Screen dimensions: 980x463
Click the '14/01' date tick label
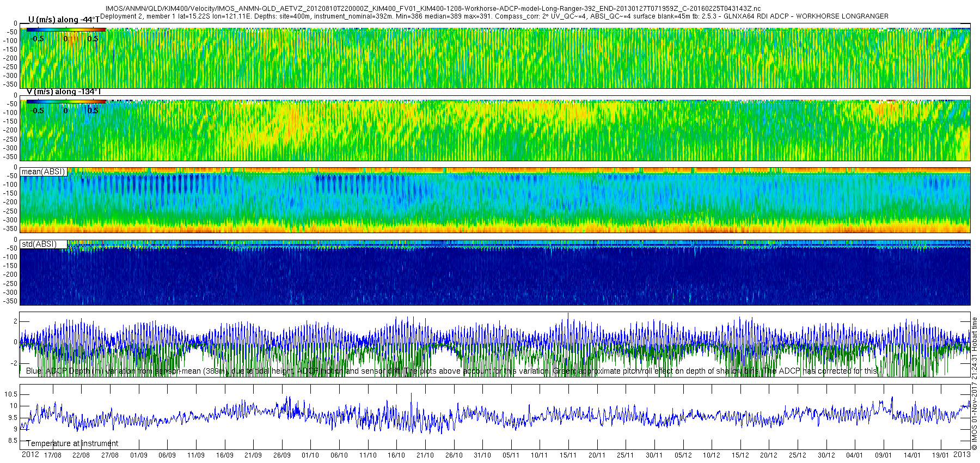912,455
